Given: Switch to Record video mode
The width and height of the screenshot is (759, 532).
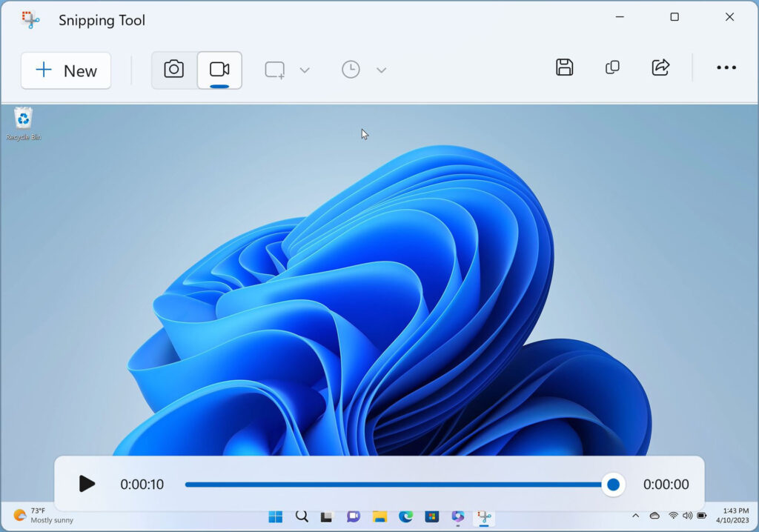Looking at the screenshot, I should pos(219,70).
